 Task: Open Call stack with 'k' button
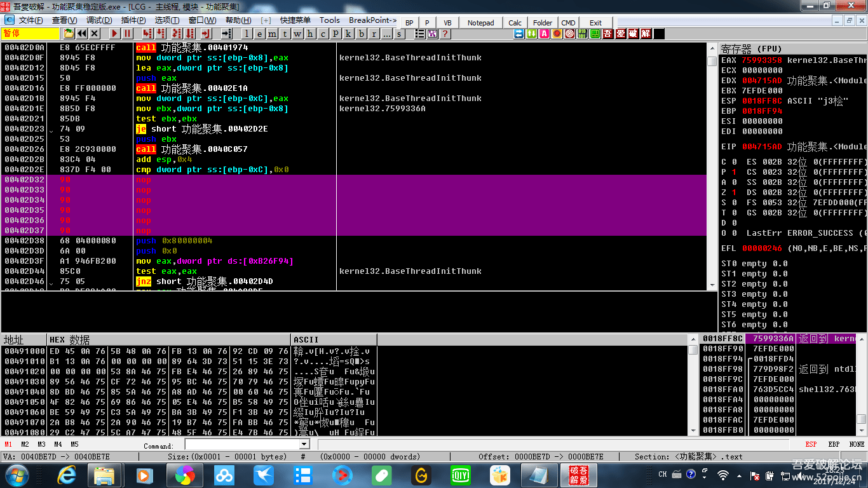[x=348, y=34]
